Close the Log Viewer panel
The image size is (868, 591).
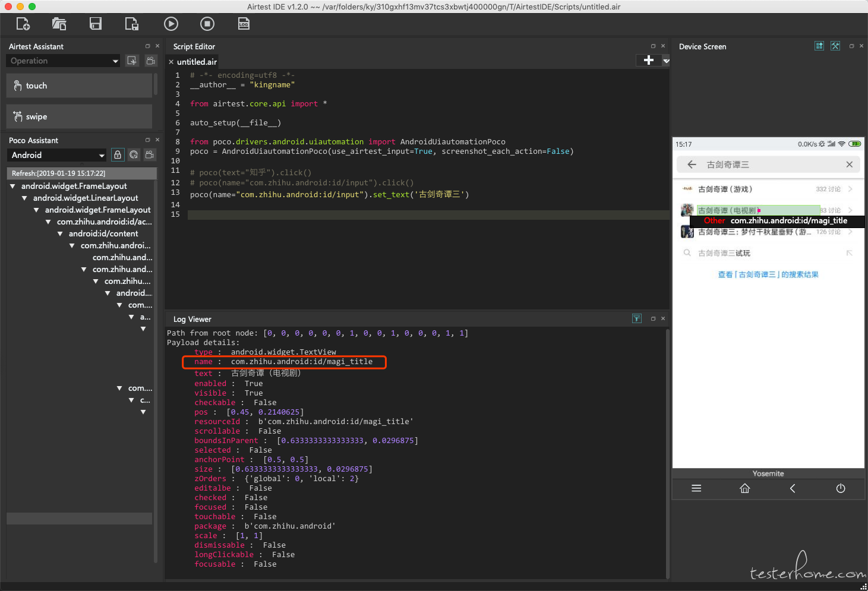pyautogui.click(x=663, y=318)
